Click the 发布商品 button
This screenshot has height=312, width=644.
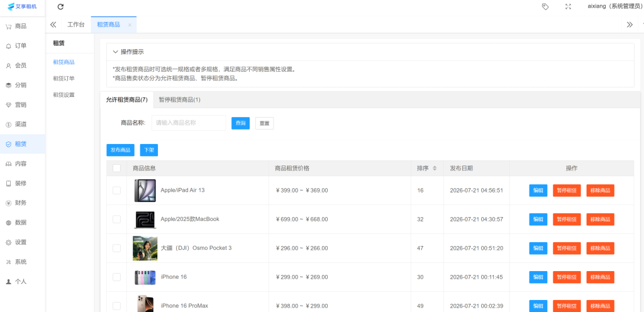(x=120, y=150)
